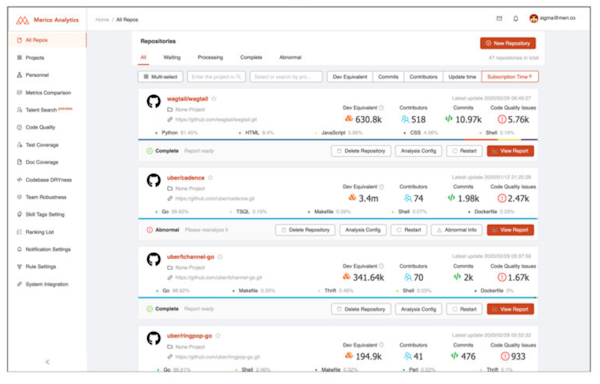Restart analysis for uber/tchannel-go

pyautogui.click(x=464, y=309)
